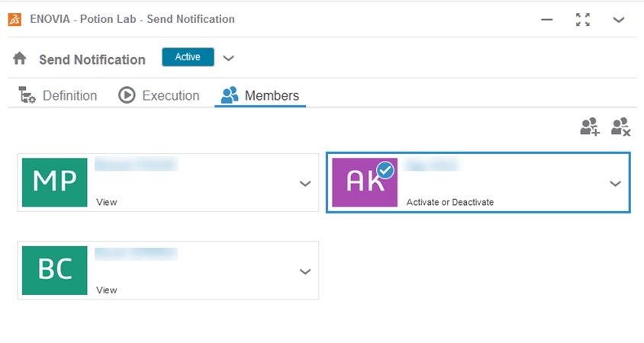This screenshot has height=343, width=644.
Task: Open the state dropdown next to Active
Action: (x=228, y=58)
